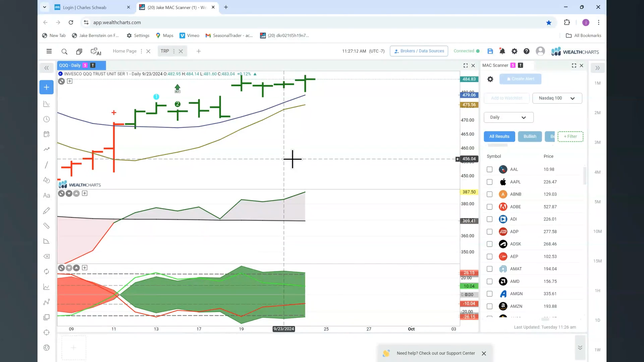The height and width of the screenshot is (362, 644).
Task: Open the Nasdaq 100 dropdown
Action: pos(557,98)
